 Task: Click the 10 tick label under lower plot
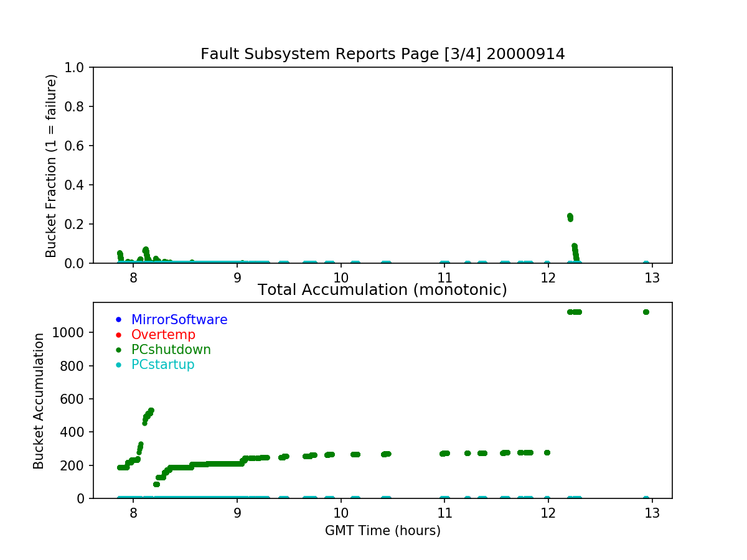click(x=341, y=513)
